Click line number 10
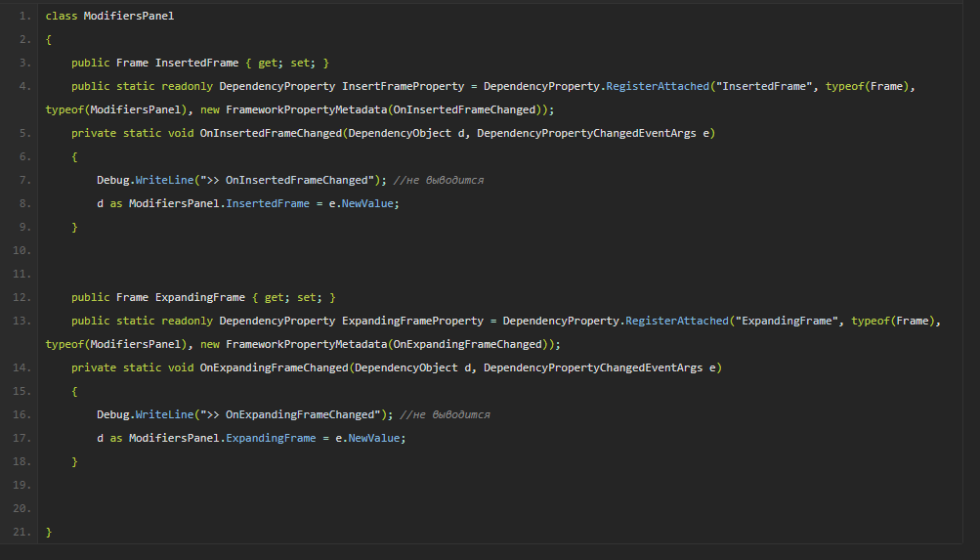 [x=21, y=250]
